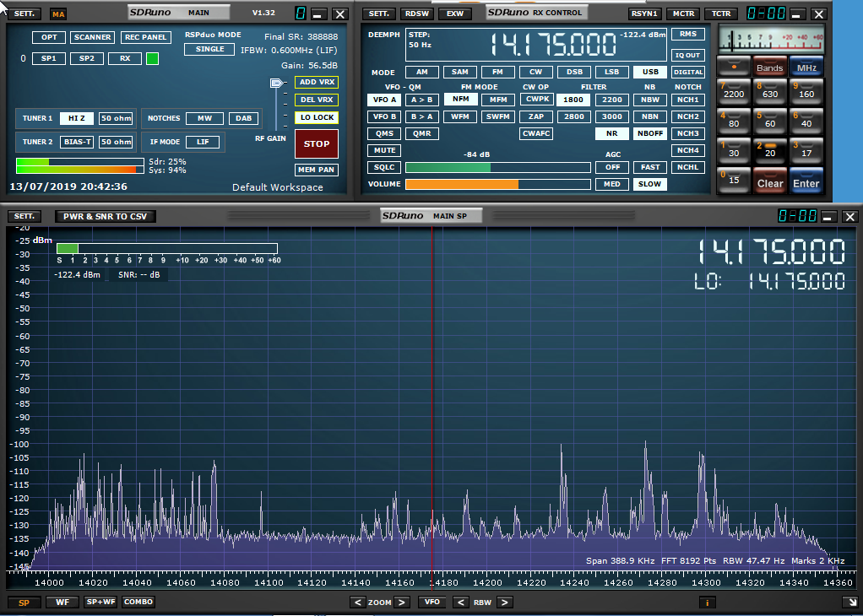Click the STOP button

[317, 143]
